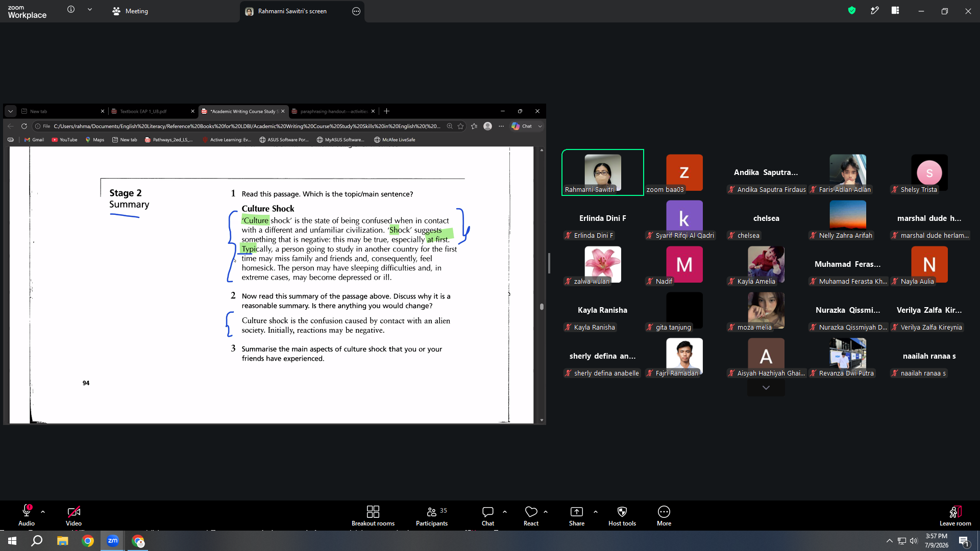The width and height of the screenshot is (980, 551).
Task: Open Breakout rooms in the Zoom toolbar
Action: [x=373, y=515]
